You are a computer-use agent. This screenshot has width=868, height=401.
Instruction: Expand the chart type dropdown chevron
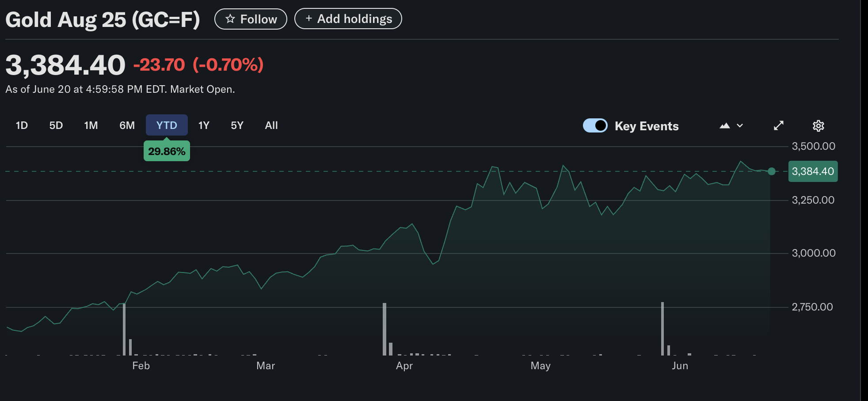coord(740,126)
